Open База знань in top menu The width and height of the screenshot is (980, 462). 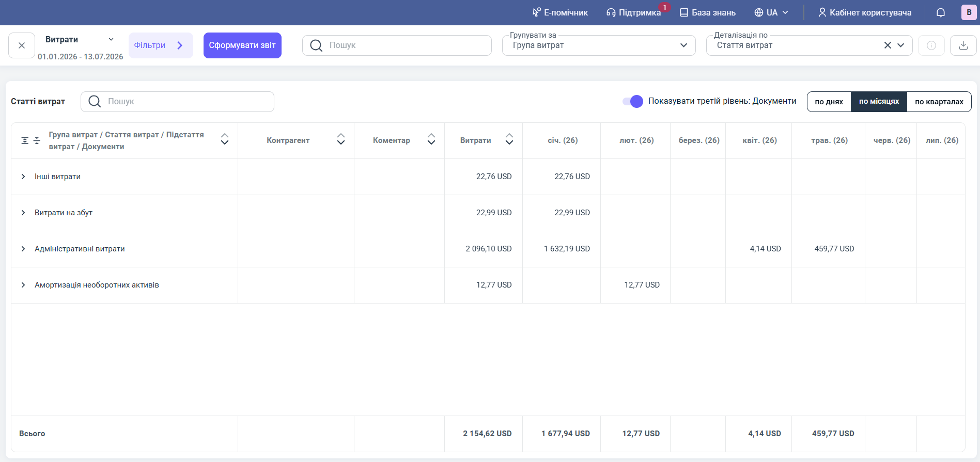[708, 12]
